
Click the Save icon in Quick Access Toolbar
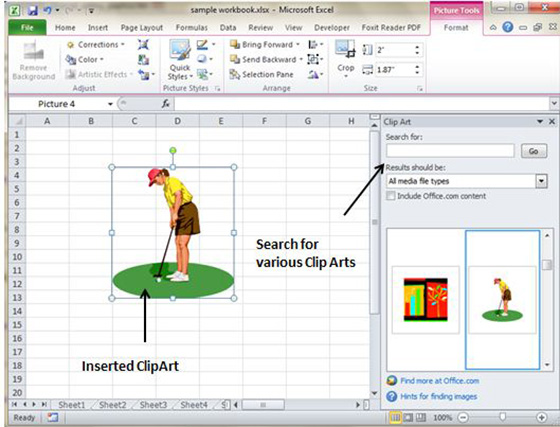33,10
